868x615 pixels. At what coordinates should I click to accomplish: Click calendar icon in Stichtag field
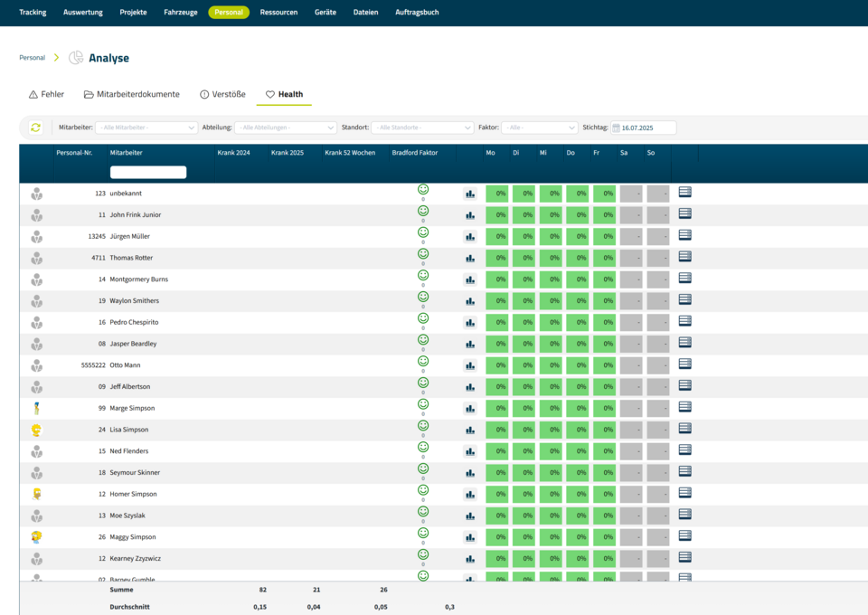click(x=617, y=128)
